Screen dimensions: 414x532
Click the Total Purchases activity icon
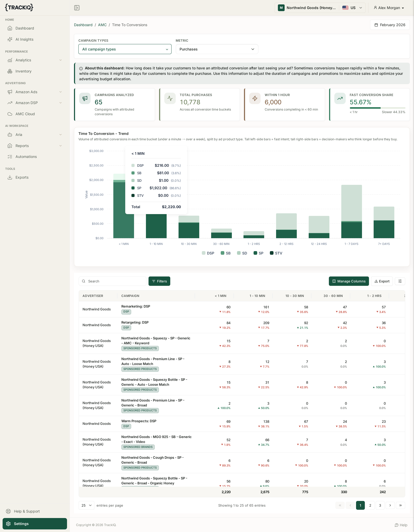click(x=170, y=98)
